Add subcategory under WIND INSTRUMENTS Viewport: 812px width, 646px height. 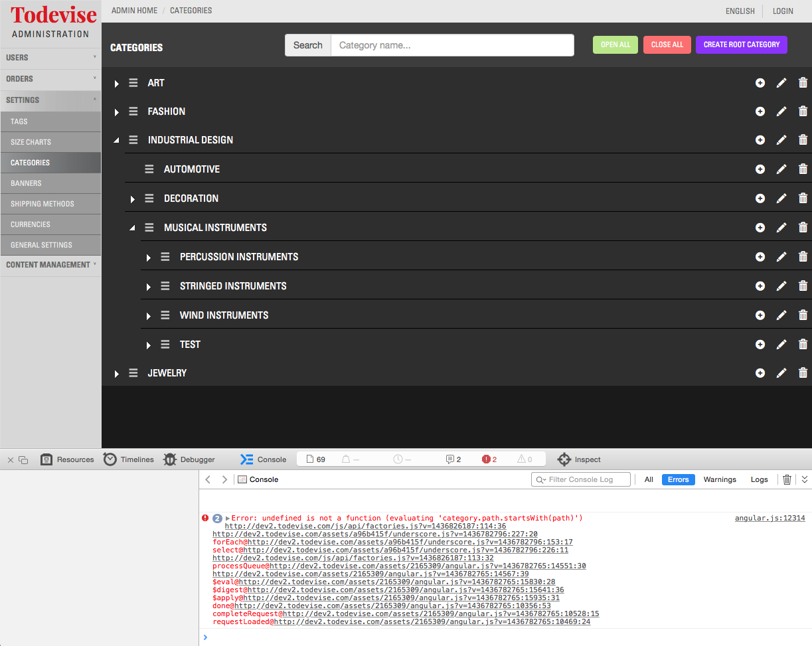(760, 315)
